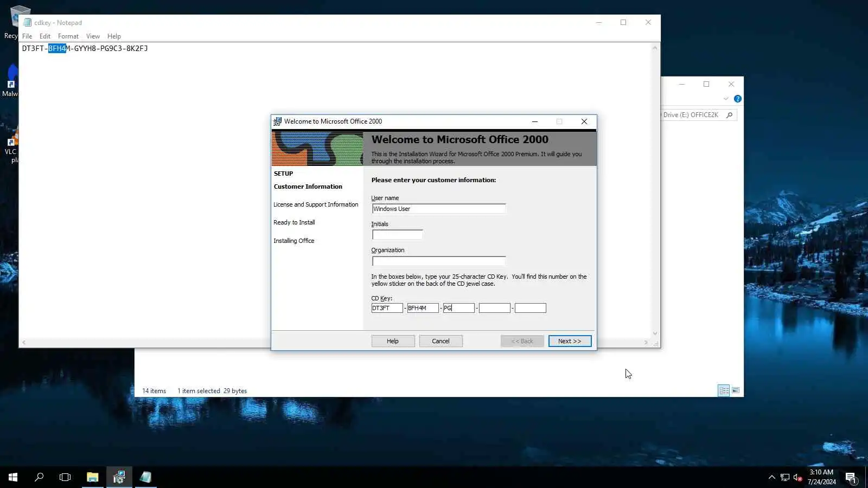Expand the Explorer ribbon chevron
868x488 pixels.
pos(726,99)
